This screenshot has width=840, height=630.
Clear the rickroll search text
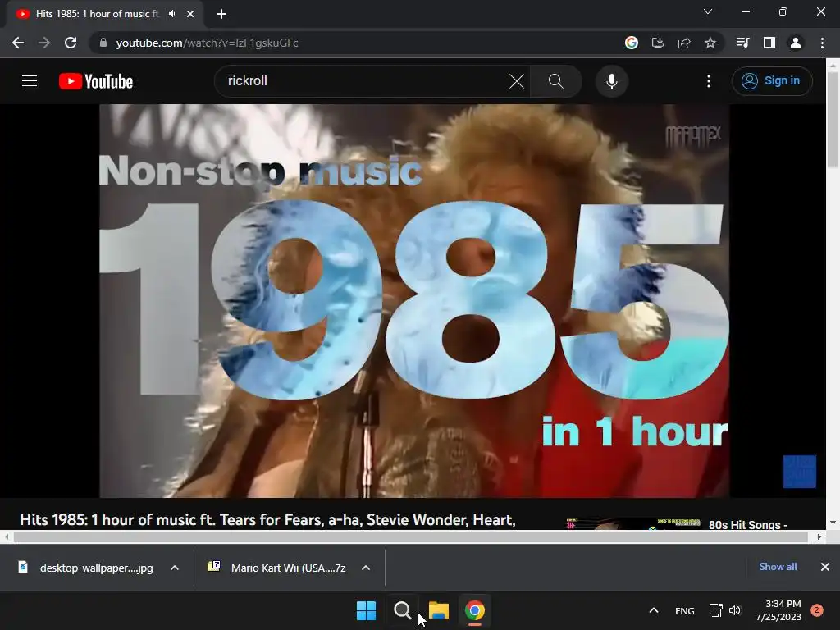pos(517,81)
